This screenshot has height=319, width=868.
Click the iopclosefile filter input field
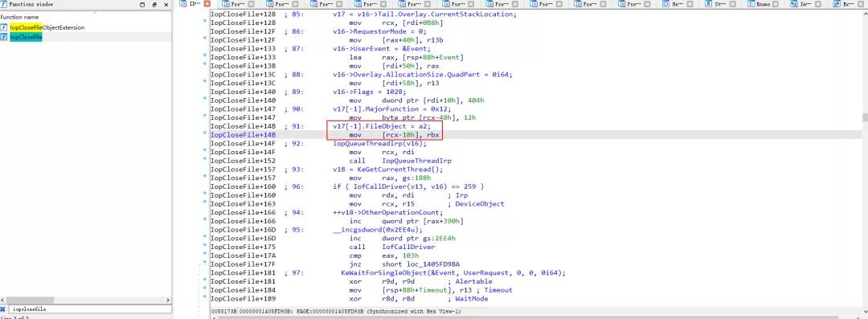[92, 309]
